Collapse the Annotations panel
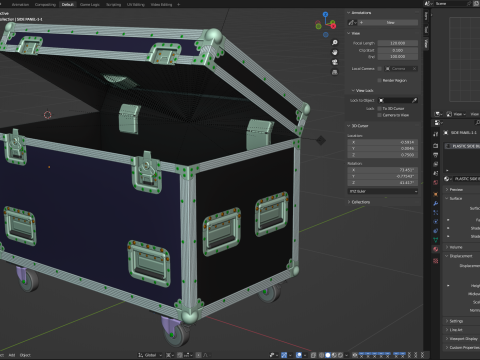This screenshot has width=480, height=360. point(349,13)
